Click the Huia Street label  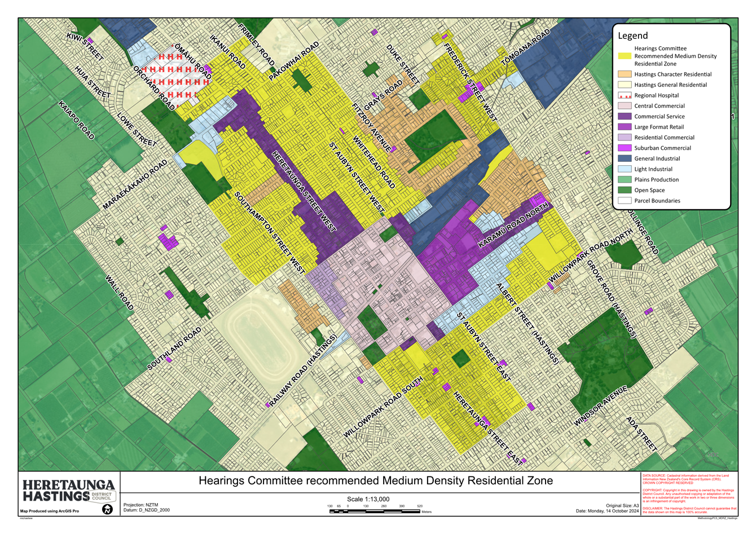coord(92,82)
